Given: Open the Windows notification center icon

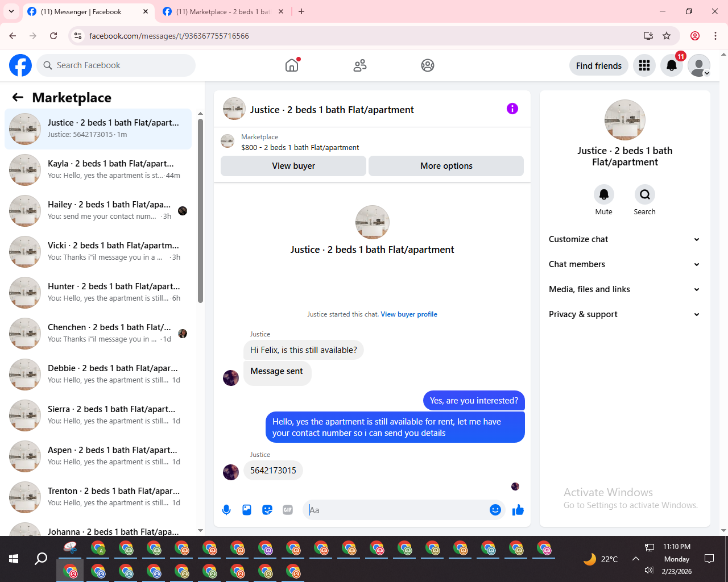Looking at the screenshot, I should tap(709, 559).
